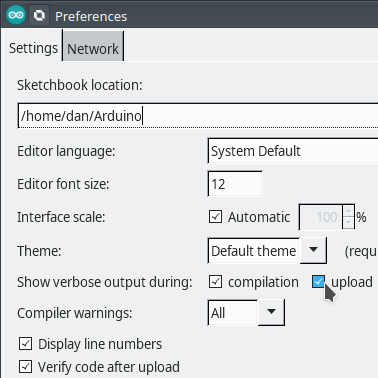
Task: Toggle Verify code after upload checkbox
Action: tap(26, 367)
